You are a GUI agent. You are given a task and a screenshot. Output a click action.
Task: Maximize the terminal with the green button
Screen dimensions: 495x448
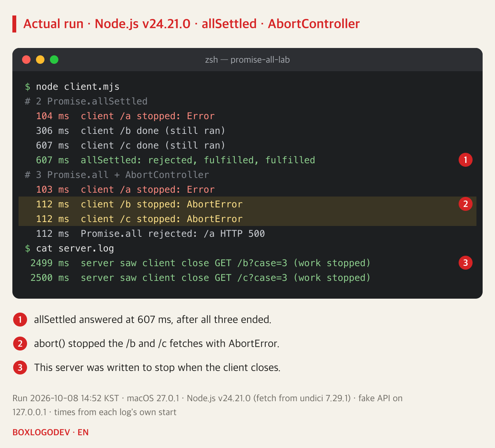click(x=54, y=60)
